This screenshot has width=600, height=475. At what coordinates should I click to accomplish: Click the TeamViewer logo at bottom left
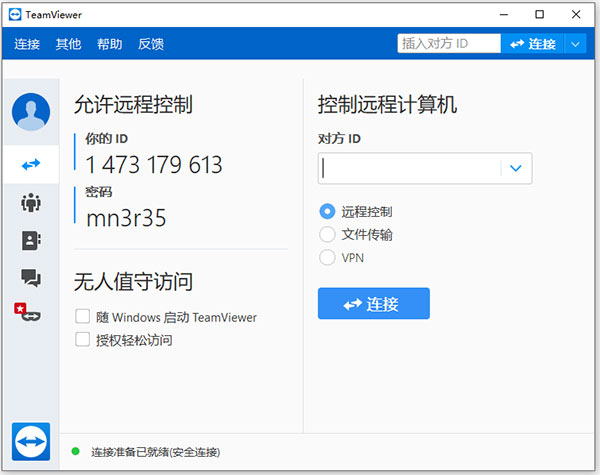pyautogui.click(x=31, y=441)
